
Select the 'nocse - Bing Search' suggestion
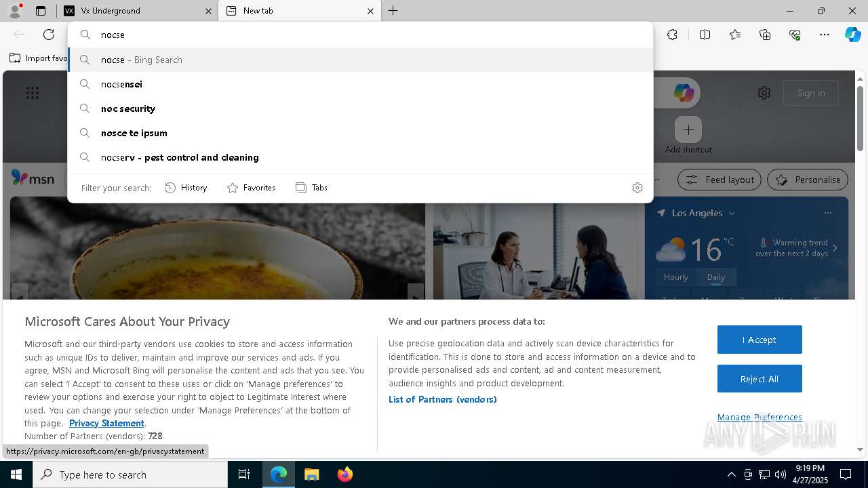(360, 60)
